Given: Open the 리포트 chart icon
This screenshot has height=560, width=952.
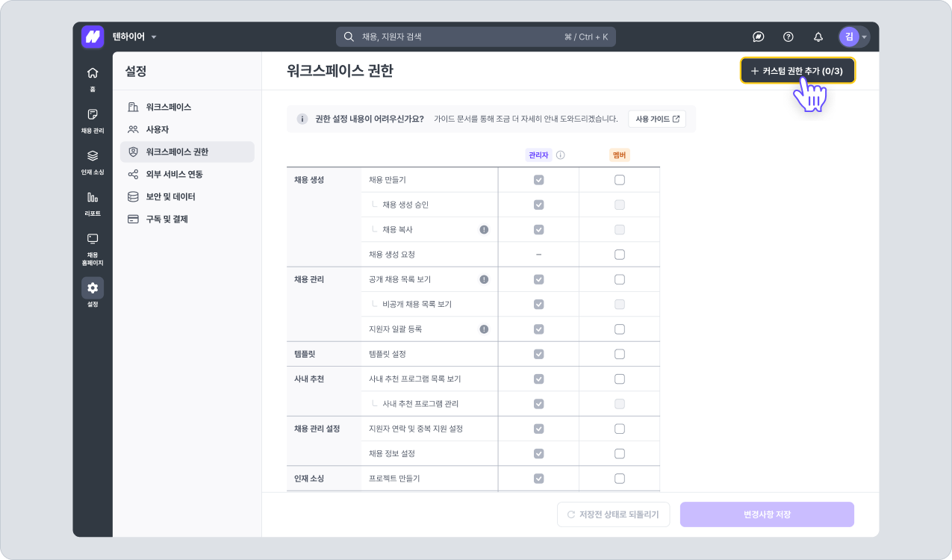Looking at the screenshot, I should click(93, 202).
